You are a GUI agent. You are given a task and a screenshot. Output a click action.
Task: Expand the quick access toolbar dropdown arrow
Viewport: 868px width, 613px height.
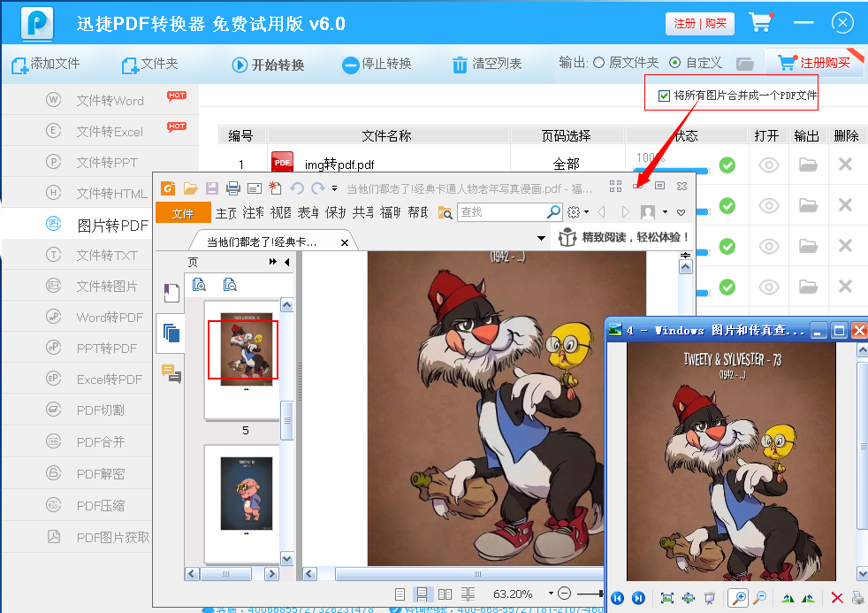pyautogui.click(x=334, y=188)
